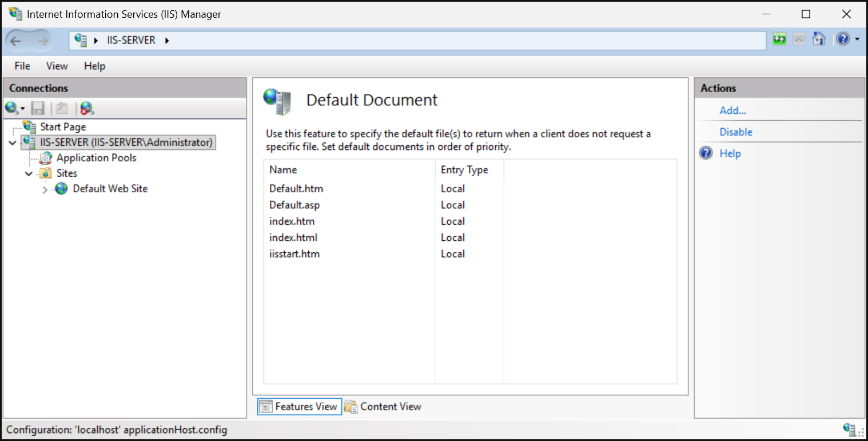
Task: Select the Sites folder icon in the tree
Action: 46,173
